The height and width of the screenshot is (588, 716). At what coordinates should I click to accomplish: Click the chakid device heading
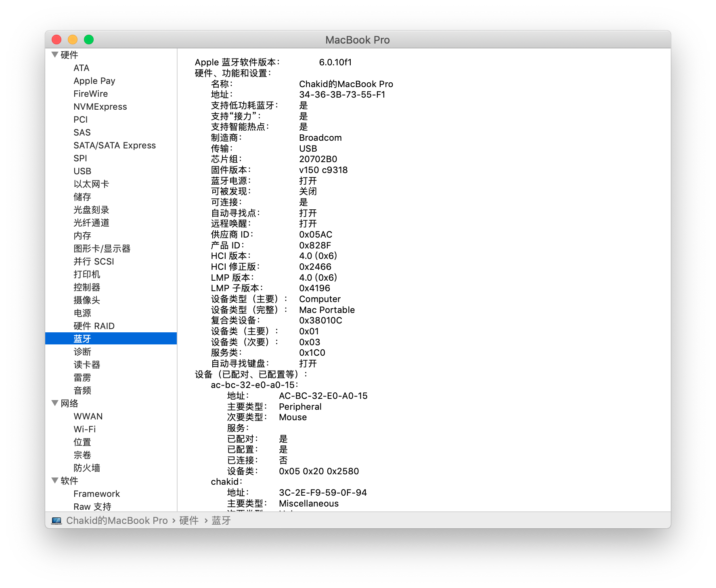[226, 482]
